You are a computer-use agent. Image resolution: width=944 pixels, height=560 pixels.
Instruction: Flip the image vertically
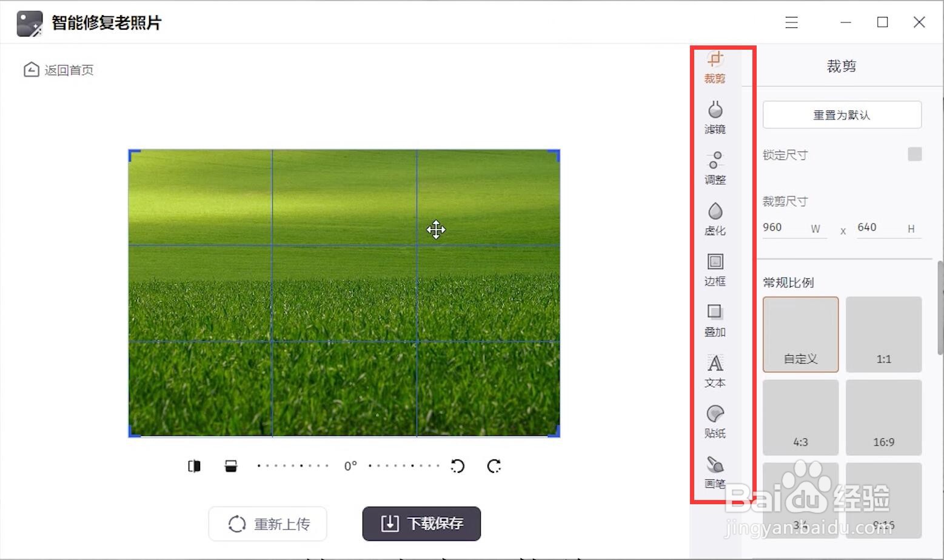(231, 466)
